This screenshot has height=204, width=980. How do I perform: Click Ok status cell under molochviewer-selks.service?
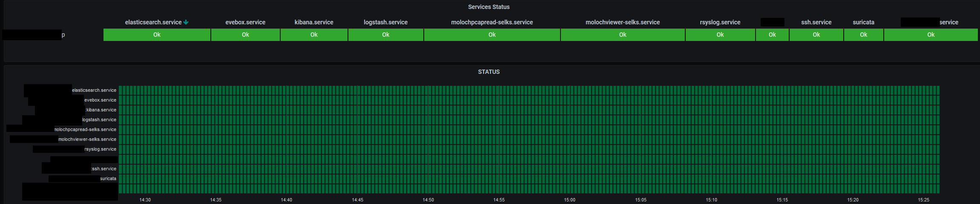tap(622, 35)
